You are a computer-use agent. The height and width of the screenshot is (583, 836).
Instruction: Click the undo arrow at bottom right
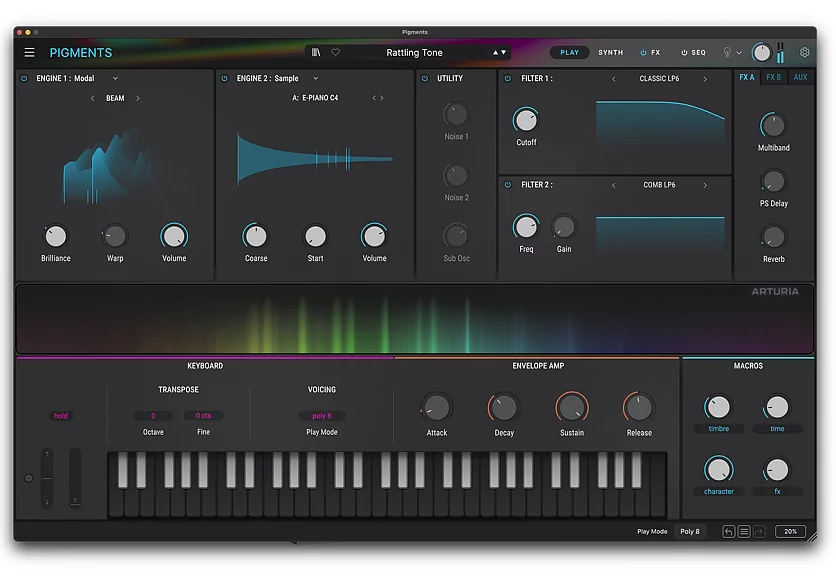[x=729, y=531]
